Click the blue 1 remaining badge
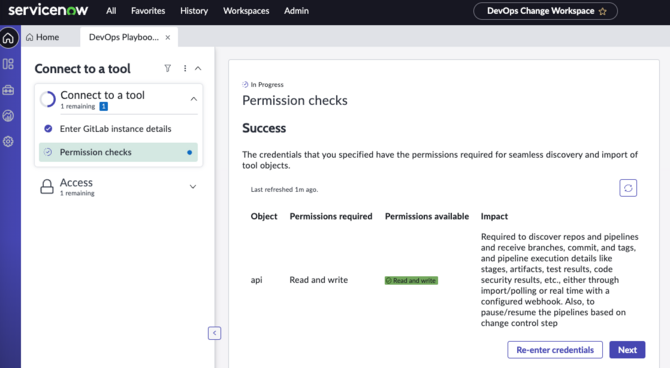The image size is (670, 368). point(103,106)
